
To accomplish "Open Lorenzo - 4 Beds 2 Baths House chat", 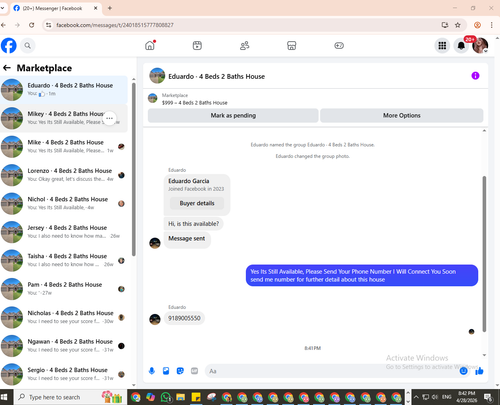I will tap(64, 175).
